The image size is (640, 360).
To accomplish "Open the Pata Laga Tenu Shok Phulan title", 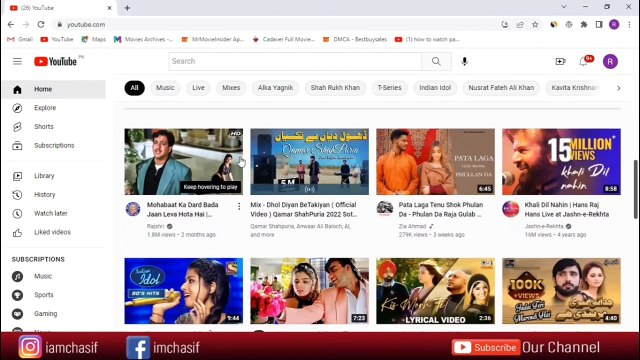I will pos(441,209).
